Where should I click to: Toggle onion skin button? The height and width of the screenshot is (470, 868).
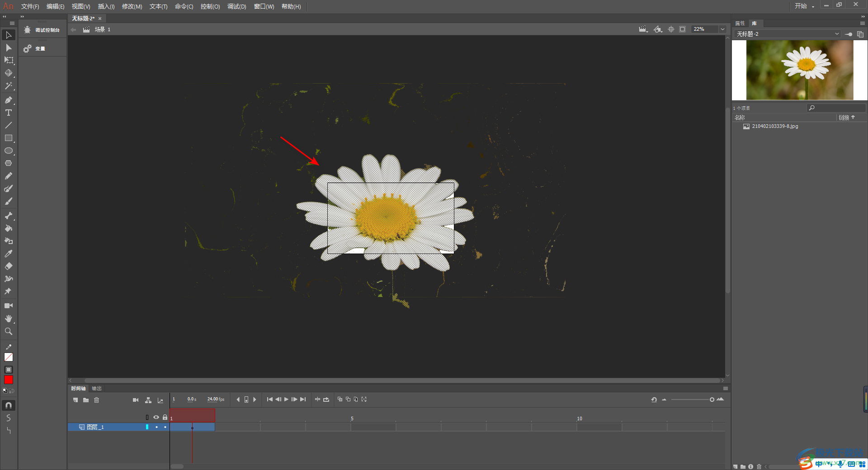tap(340, 399)
